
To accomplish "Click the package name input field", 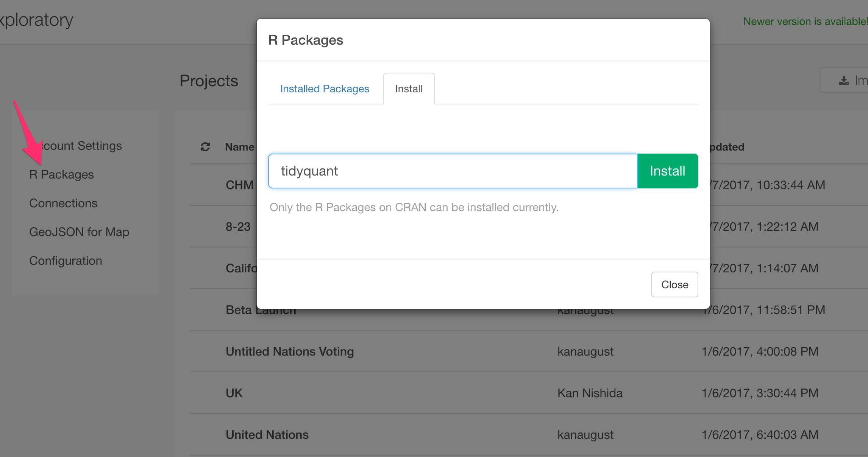I will click(453, 171).
